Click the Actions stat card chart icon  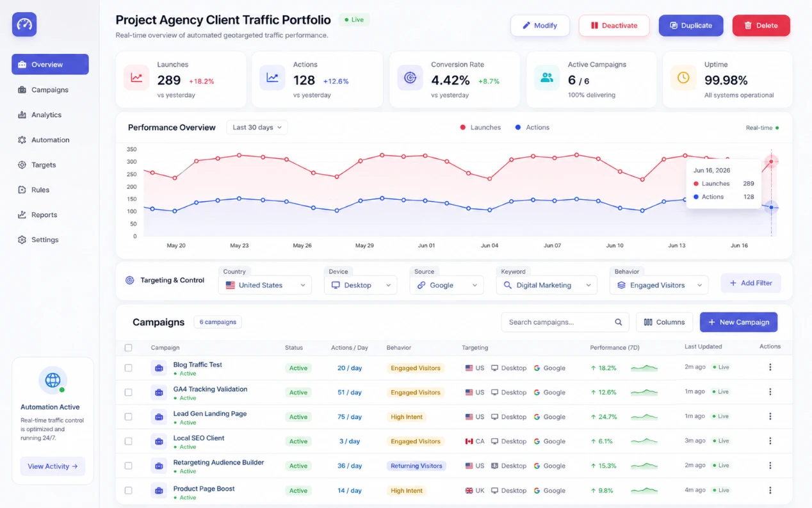coord(272,78)
